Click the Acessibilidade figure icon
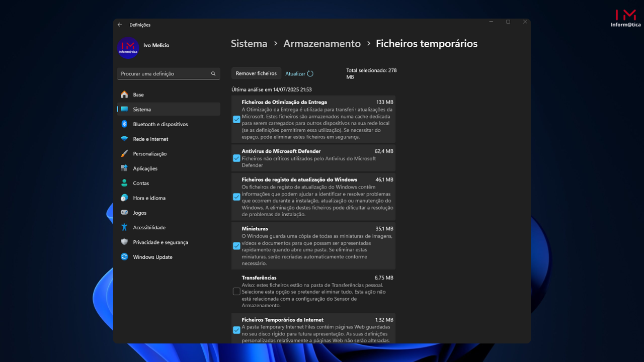This screenshot has width=644, height=362. click(124, 227)
